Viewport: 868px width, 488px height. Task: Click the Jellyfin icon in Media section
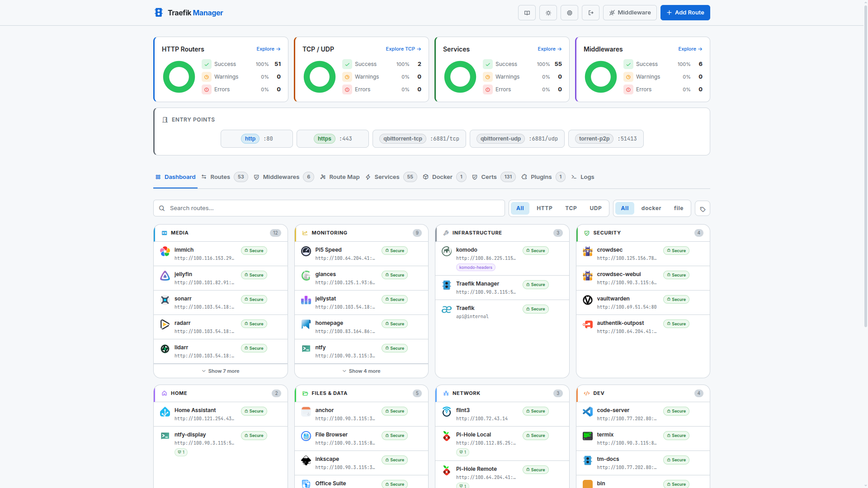coord(165,276)
